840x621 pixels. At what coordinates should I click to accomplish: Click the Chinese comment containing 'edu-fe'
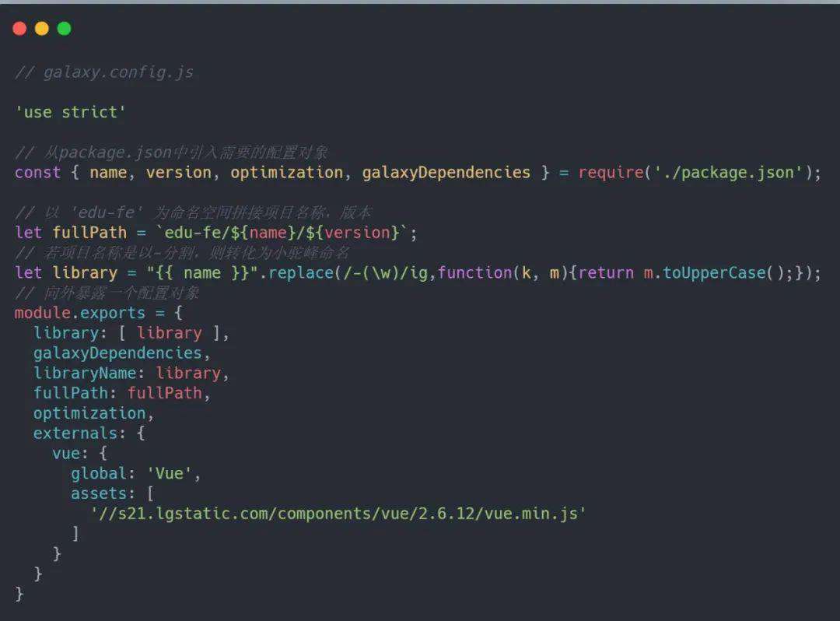click(193, 212)
